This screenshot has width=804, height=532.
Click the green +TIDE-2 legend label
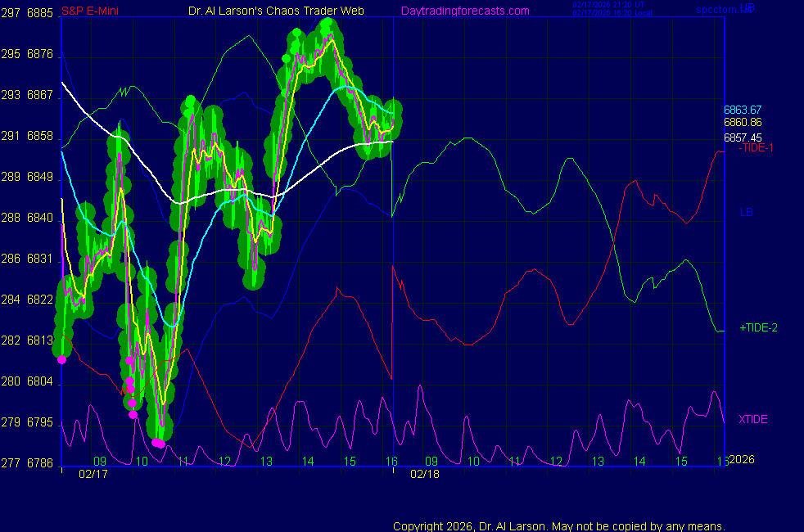758,327
